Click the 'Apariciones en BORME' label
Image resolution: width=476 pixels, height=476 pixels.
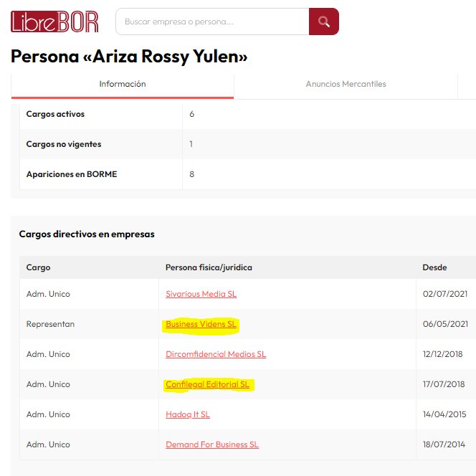pyautogui.click(x=72, y=174)
